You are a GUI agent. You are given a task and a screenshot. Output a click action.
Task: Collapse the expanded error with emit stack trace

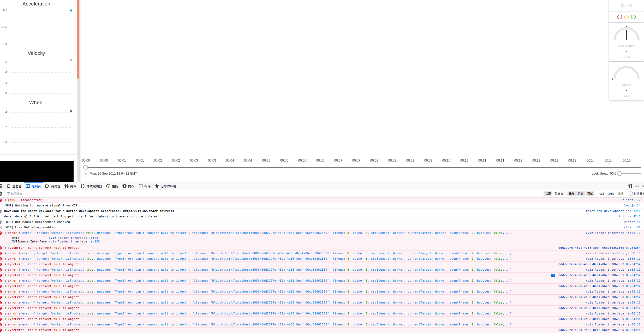(6, 233)
